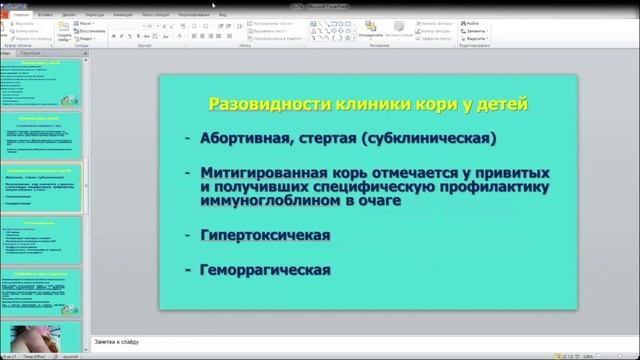The height and width of the screenshot is (360, 640).
Task: Select the star shape in gallery
Action: click(x=348, y=38)
